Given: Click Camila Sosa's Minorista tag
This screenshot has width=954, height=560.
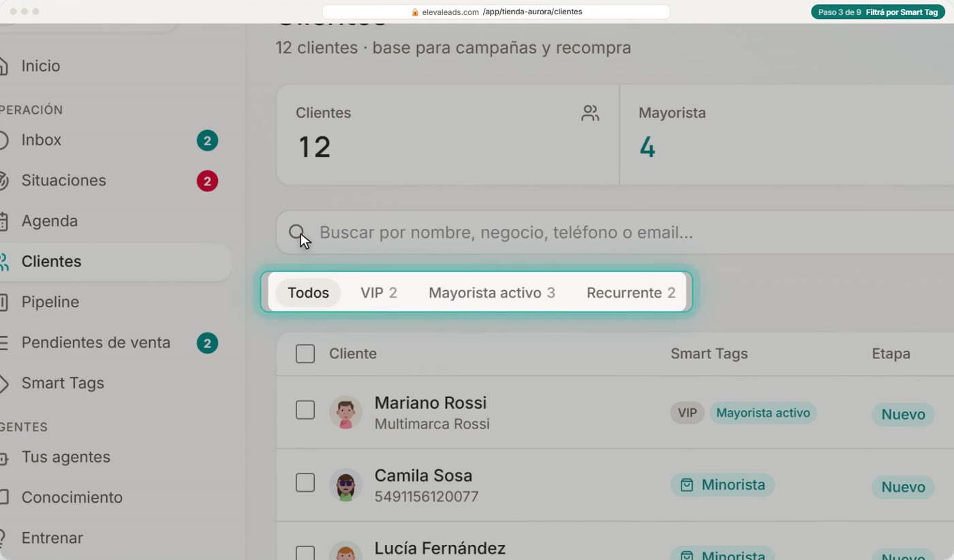Looking at the screenshot, I should [x=722, y=485].
